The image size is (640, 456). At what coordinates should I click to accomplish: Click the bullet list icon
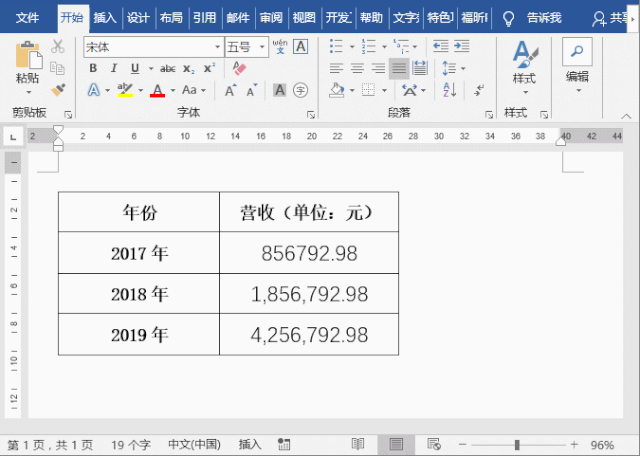click(337, 46)
